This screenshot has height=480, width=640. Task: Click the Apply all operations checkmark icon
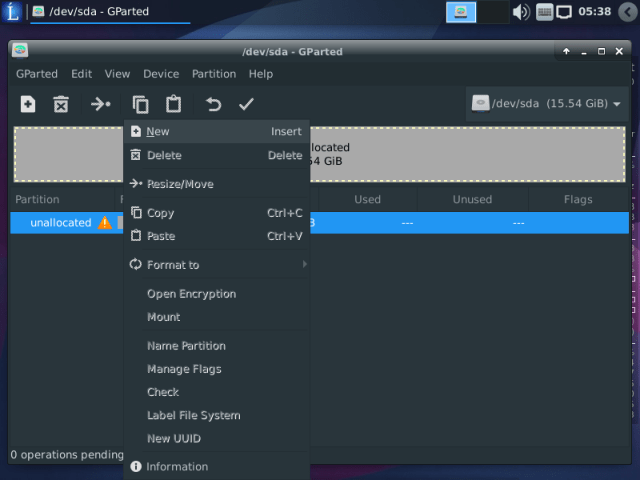point(246,104)
